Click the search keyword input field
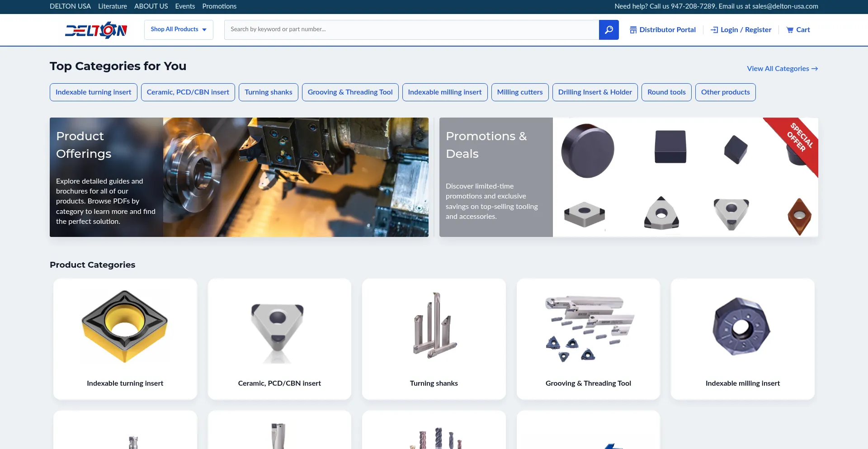Viewport: 868px width, 449px height. [x=411, y=30]
